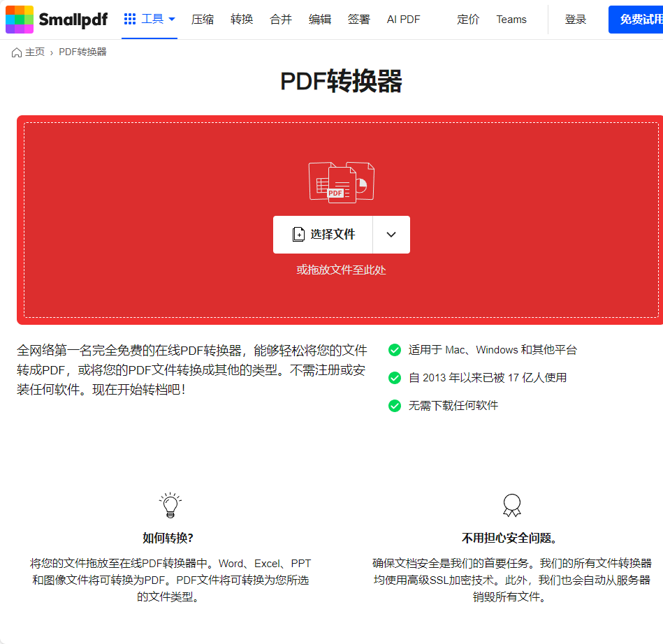Screen dimensions: 663x644
Task: Click the red dashed drop zone area
Action: pyautogui.click(x=341, y=220)
